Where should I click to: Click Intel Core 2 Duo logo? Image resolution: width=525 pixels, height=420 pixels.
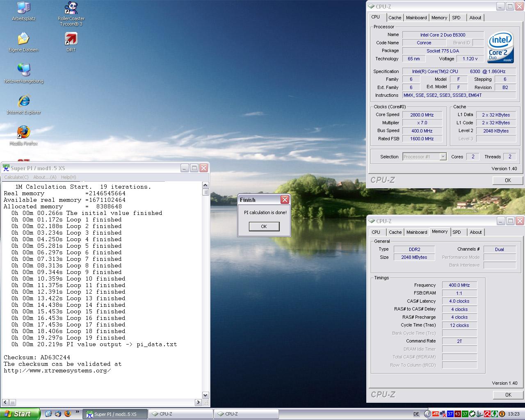click(x=500, y=48)
